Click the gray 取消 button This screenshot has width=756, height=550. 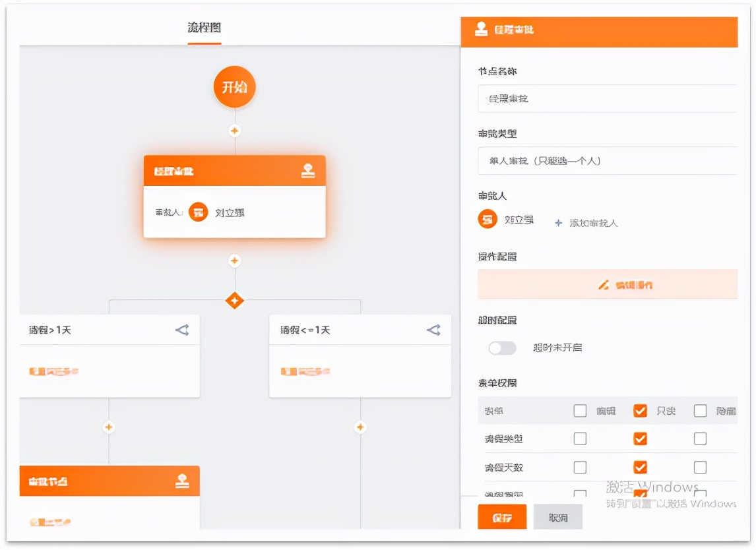tap(558, 517)
